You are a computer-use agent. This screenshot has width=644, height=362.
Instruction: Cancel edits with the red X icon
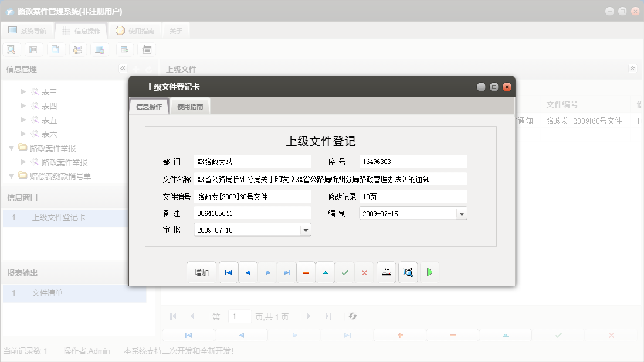click(364, 272)
